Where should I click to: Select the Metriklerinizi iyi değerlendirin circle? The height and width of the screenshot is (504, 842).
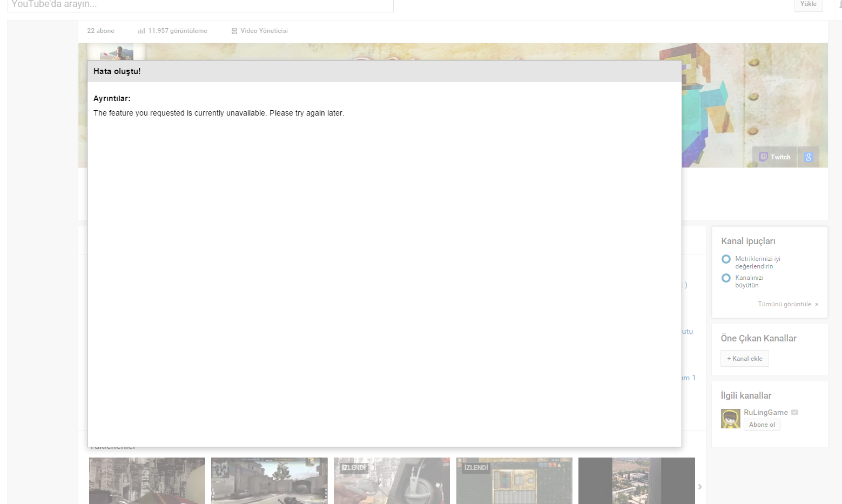click(726, 259)
